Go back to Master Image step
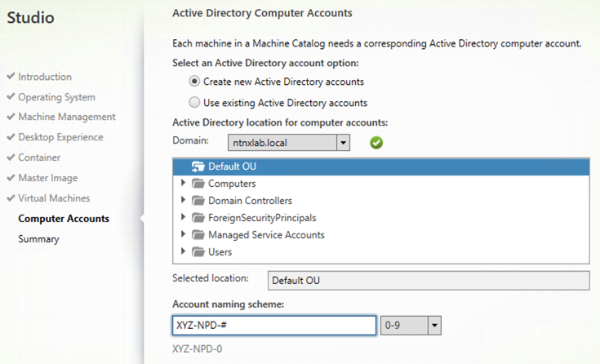Image resolution: width=600 pixels, height=364 pixels. click(48, 178)
